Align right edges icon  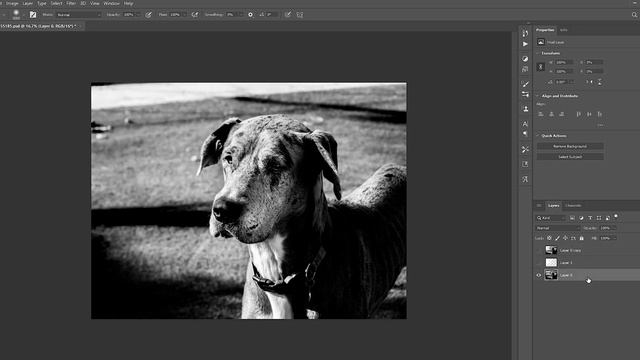pyautogui.click(x=562, y=114)
